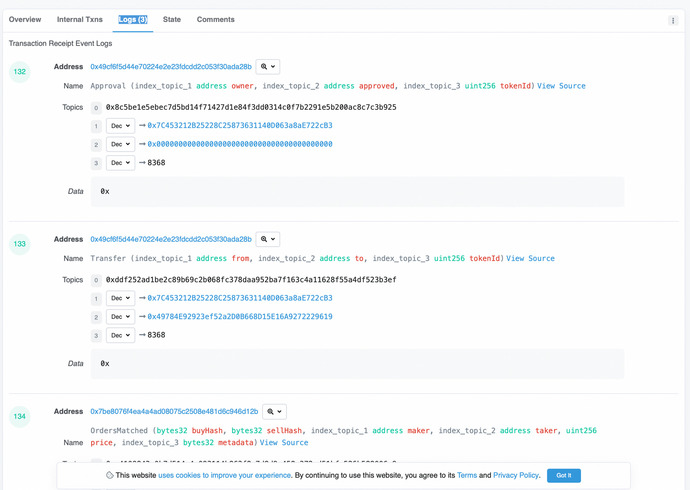This screenshot has height=490, width=690.
Task: Open the vertical three-dot options menu
Action: 673,20
